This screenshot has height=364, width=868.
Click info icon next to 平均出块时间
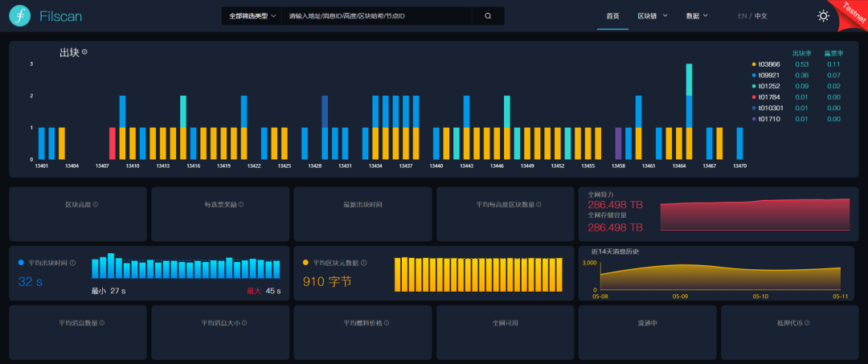tap(72, 263)
